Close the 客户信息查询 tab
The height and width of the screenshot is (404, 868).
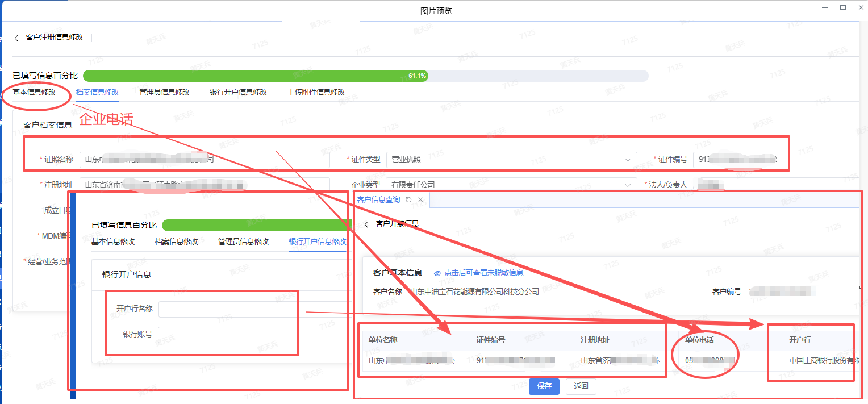[x=420, y=200]
